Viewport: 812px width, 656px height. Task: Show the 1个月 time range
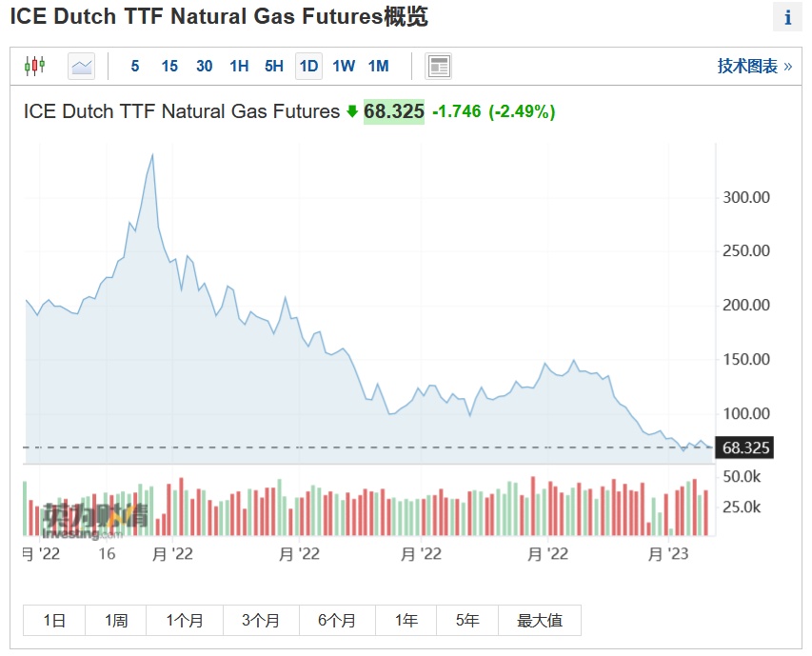point(185,620)
